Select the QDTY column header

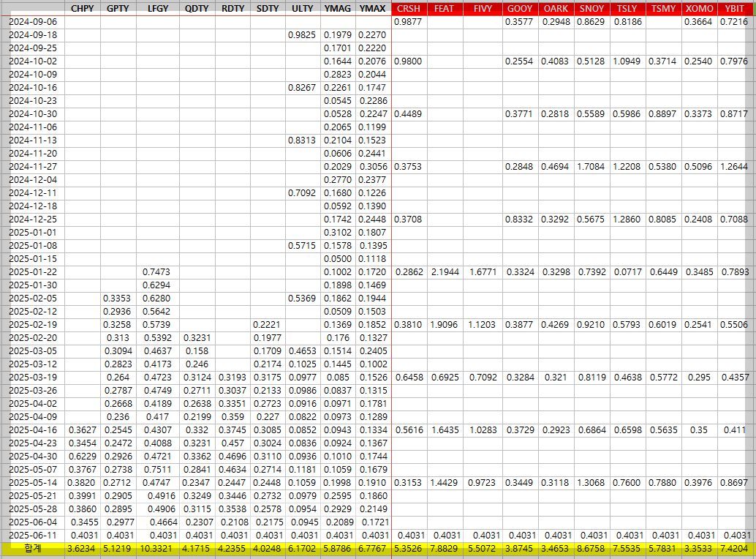[197, 8]
